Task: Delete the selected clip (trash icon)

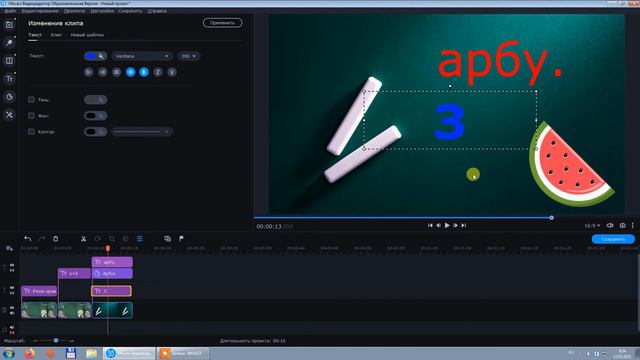Action: [56, 239]
